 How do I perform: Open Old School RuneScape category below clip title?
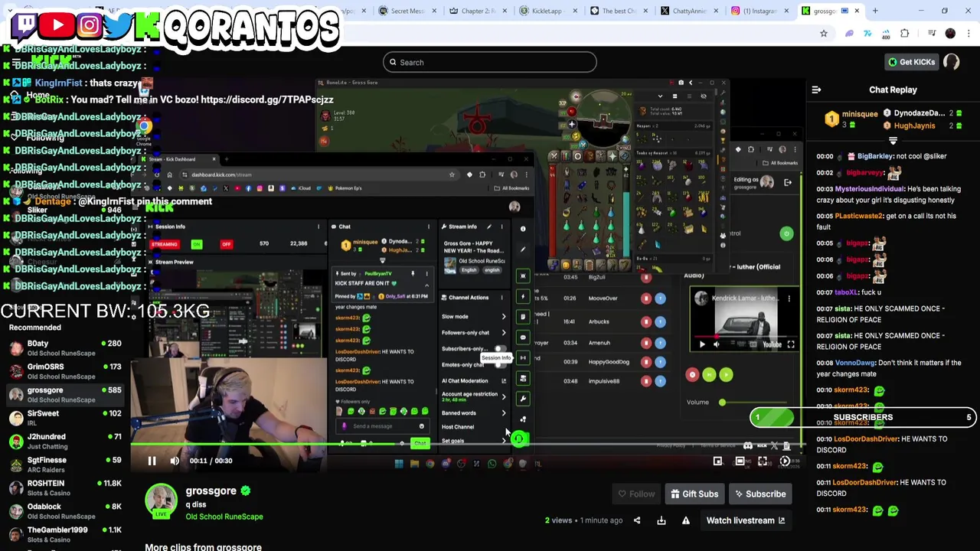point(224,517)
